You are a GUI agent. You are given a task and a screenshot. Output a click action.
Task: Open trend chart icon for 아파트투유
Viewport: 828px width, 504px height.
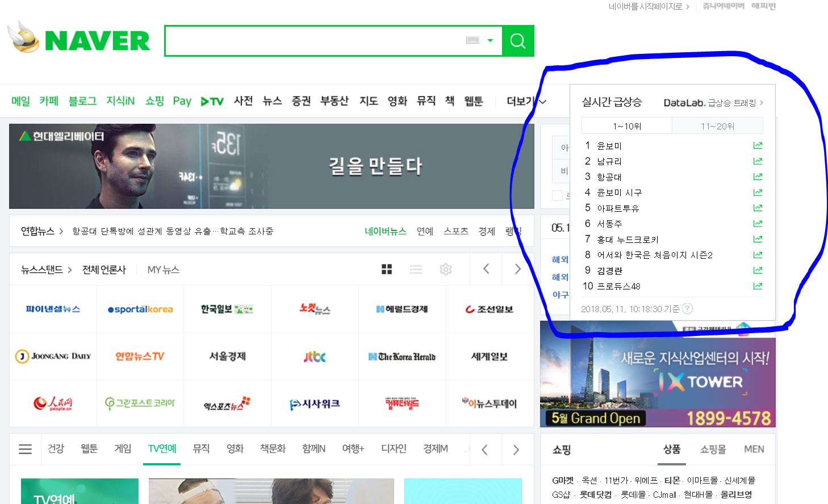click(x=758, y=208)
